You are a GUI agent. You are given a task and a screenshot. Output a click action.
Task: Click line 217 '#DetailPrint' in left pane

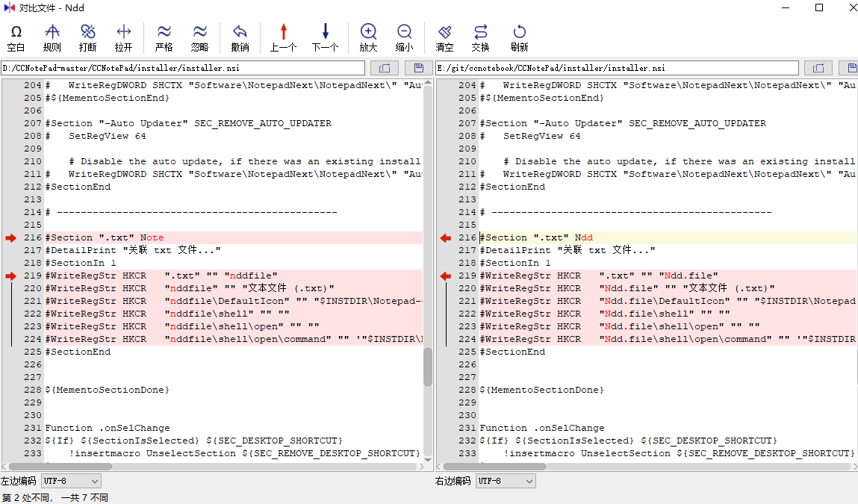[133, 250]
